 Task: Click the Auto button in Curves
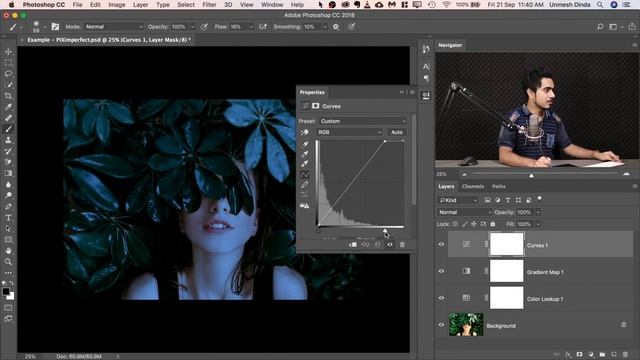pos(397,132)
